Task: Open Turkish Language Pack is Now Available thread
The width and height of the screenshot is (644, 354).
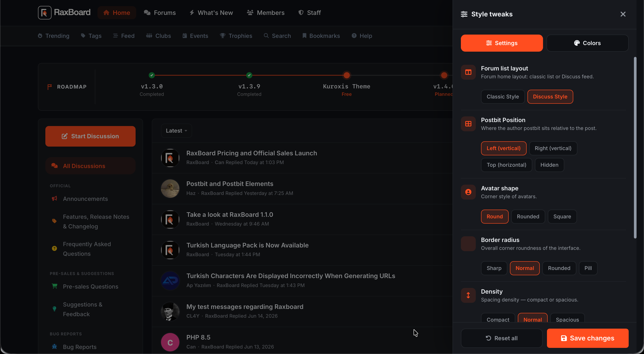Action: (x=247, y=245)
